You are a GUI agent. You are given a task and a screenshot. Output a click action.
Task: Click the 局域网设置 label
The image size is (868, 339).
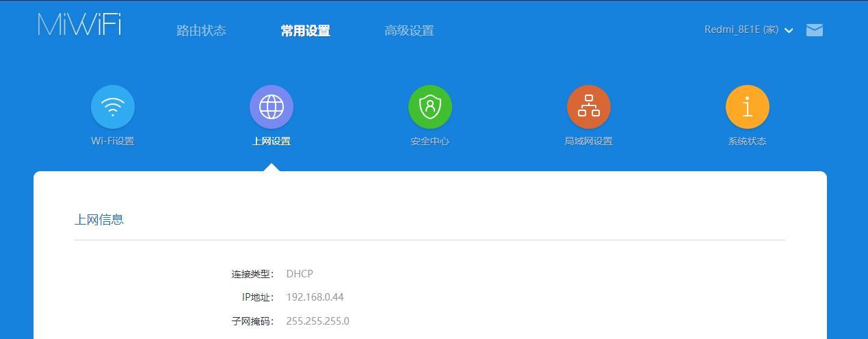[x=589, y=141]
